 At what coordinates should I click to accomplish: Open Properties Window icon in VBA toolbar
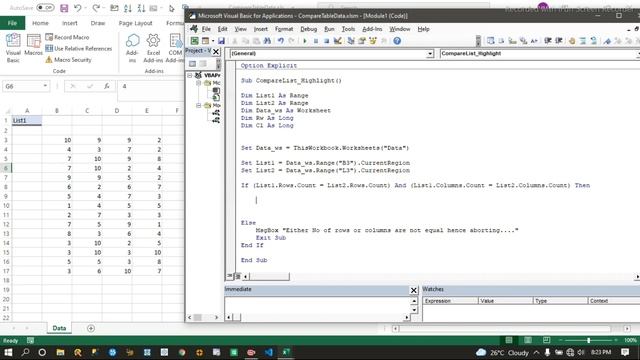coord(362,41)
